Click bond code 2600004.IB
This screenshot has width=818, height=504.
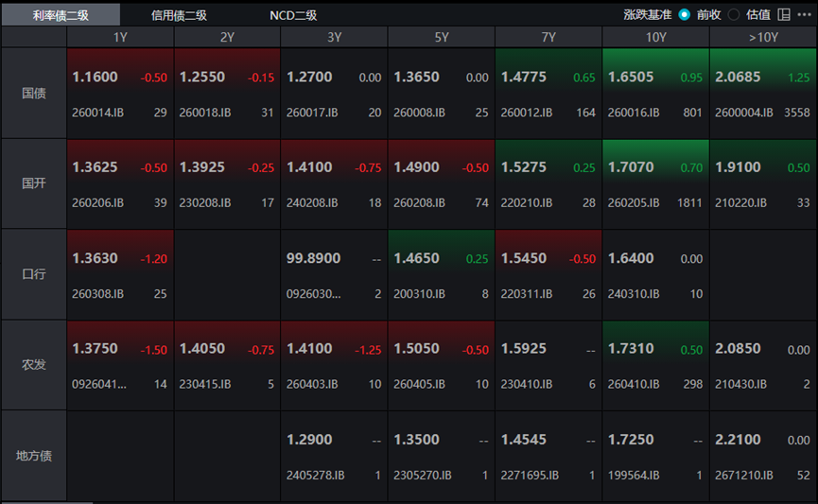pyautogui.click(x=744, y=113)
